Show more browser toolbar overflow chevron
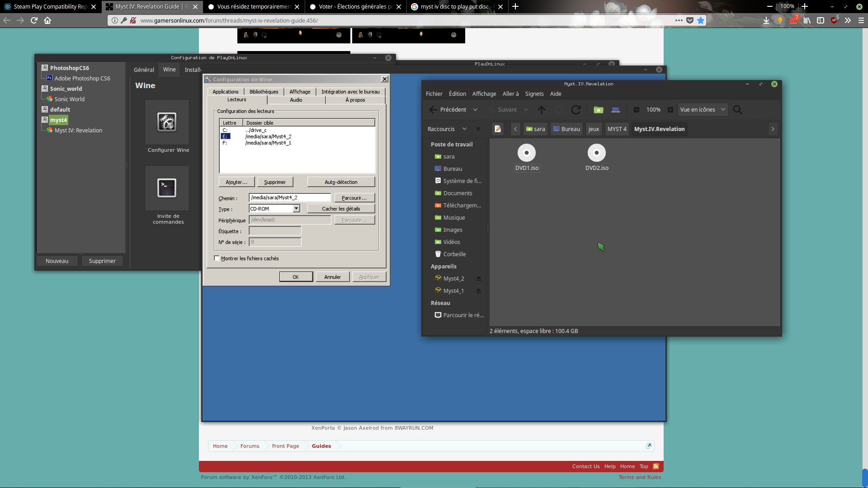The image size is (868, 488). (x=848, y=20)
